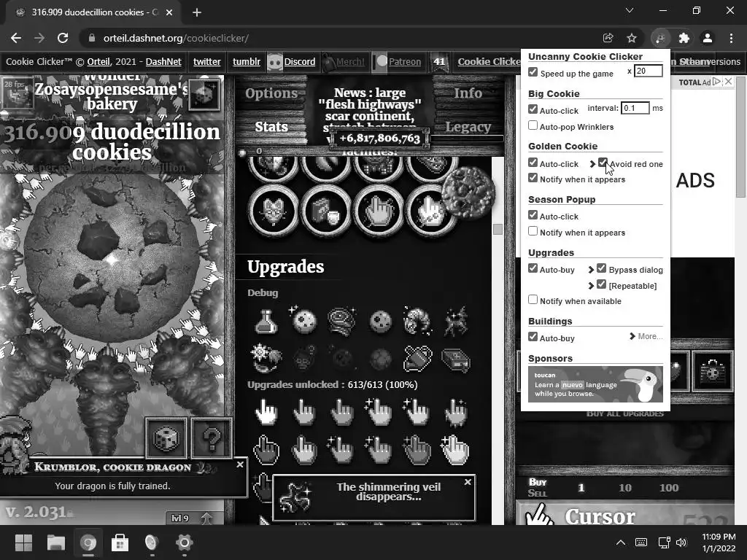Click the auto-click interval input field
The width and height of the screenshot is (747, 560).
[x=635, y=108]
